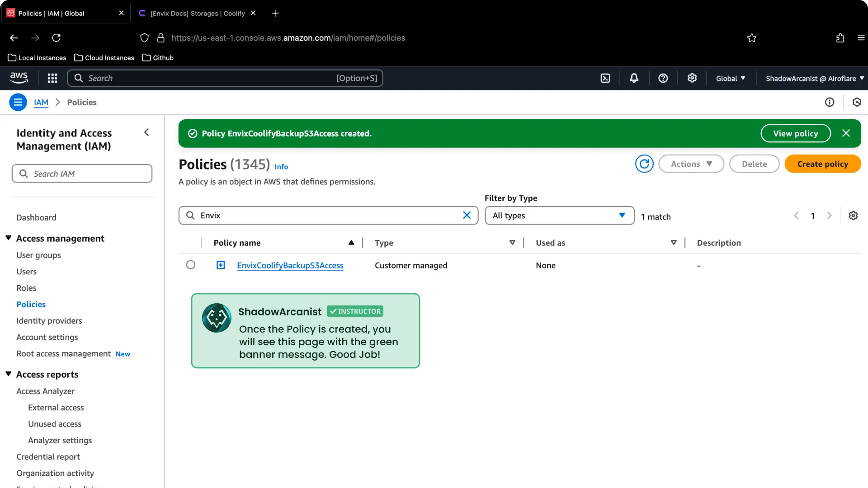Open the AWS services grid menu
The image size is (868, 488).
[52, 78]
